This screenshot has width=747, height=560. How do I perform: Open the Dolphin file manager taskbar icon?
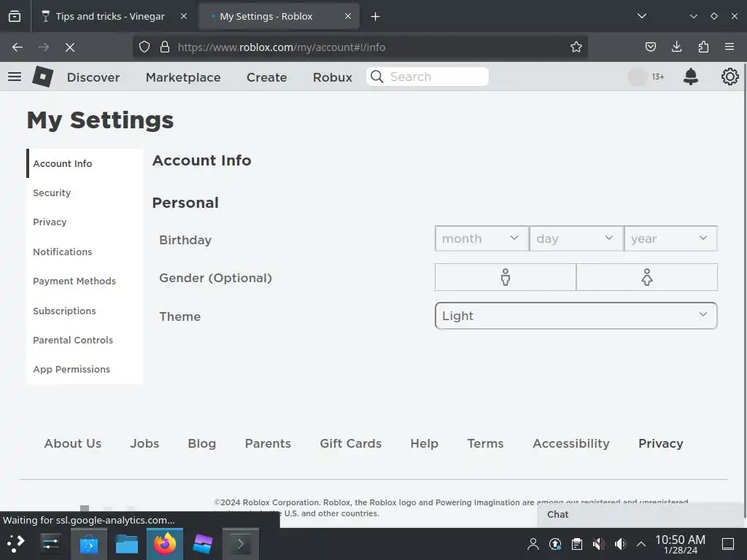click(127, 543)
